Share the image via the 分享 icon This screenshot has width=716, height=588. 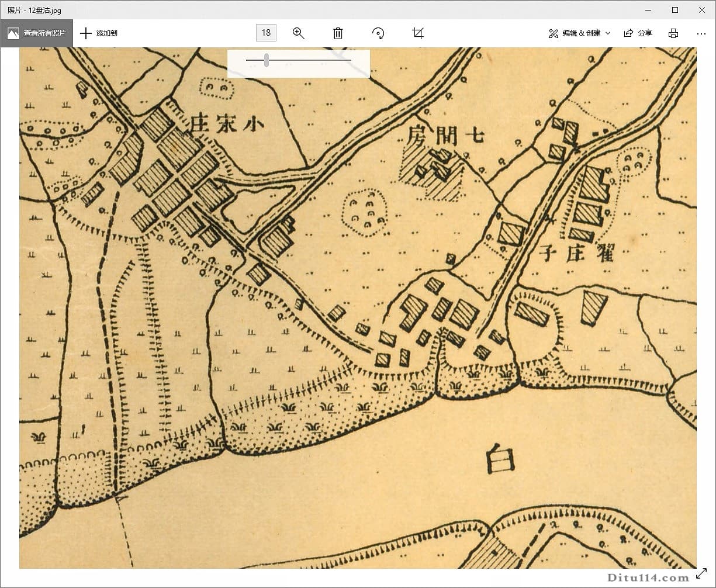[x=629, y=33]
